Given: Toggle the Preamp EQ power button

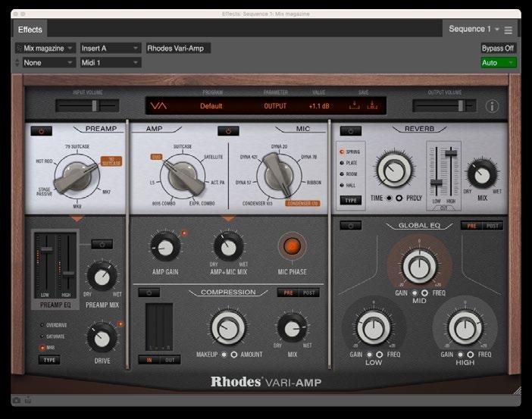Looking at the screenshot, I should (x=102, y=244).
